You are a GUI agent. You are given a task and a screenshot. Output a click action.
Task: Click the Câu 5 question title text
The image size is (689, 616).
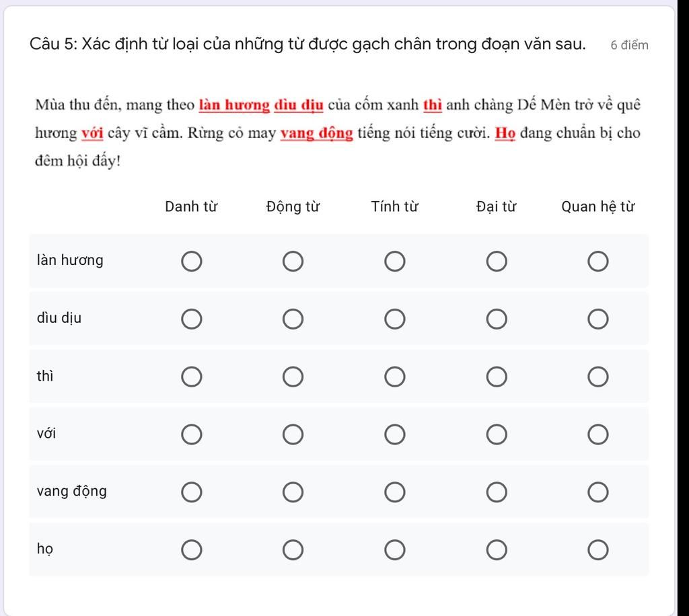coord(307,44)
